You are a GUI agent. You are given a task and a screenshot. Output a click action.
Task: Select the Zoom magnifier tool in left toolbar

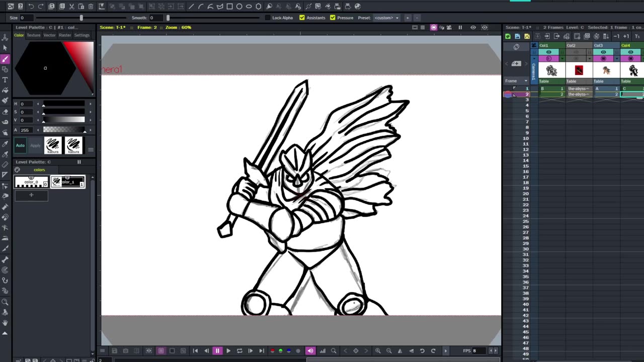pyautogui.click(x=5, y=302)
